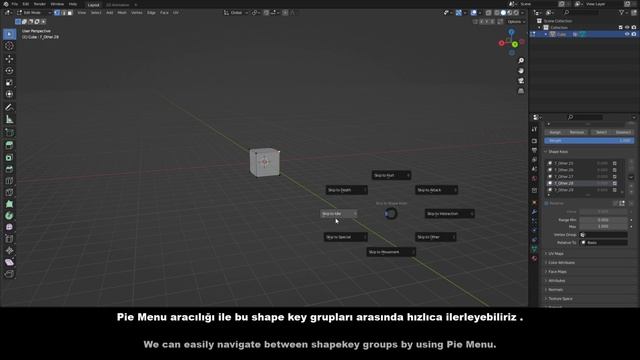Choose Skip to Death pie option

(347, 190)
